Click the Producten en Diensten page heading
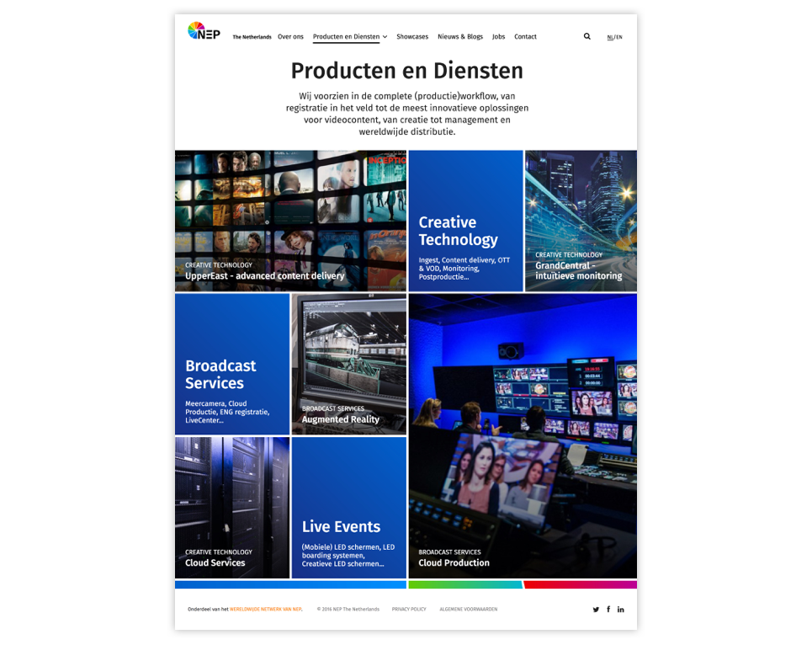 407,71
